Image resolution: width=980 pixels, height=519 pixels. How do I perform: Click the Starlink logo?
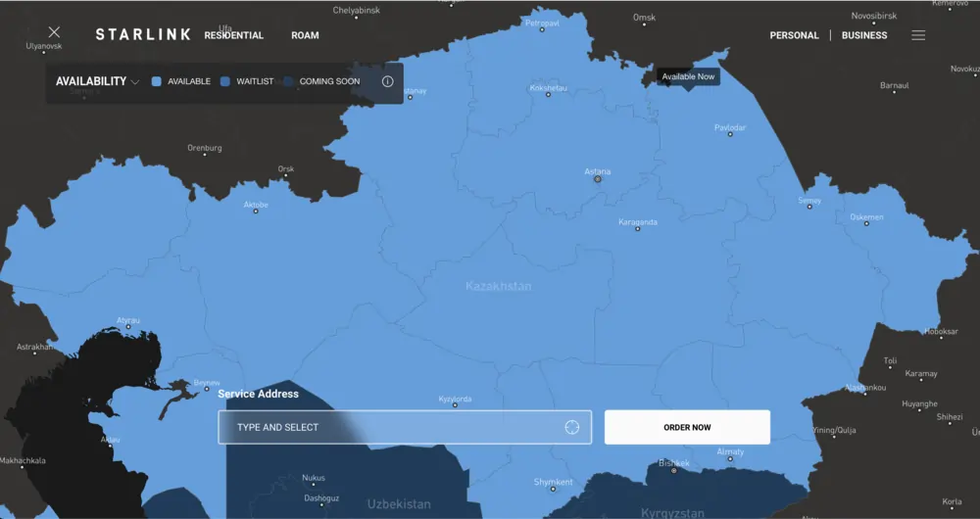pyautogui.click(x=143, y=35)
